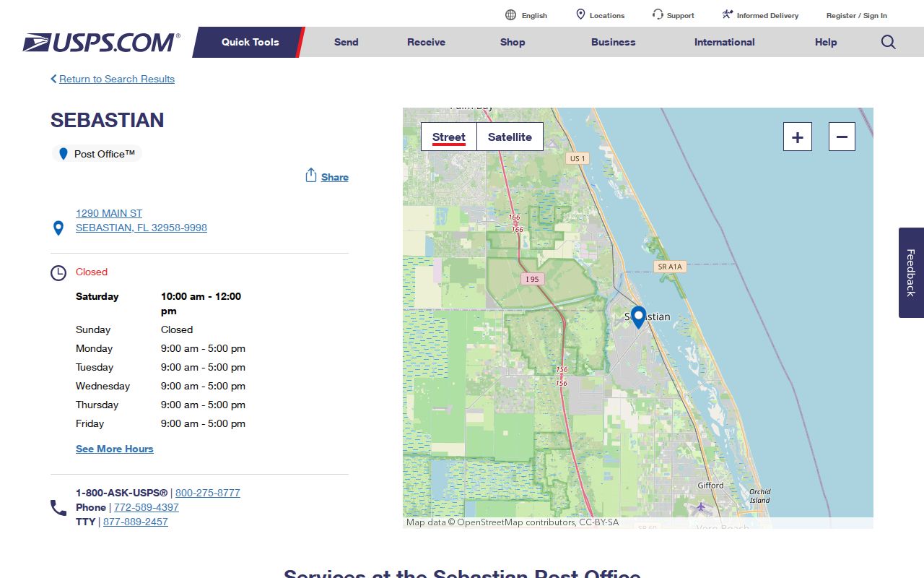The height and width of the screenshot is (578, 924).
Task: Click Return to Search Results link
Action: coord(117,79)
